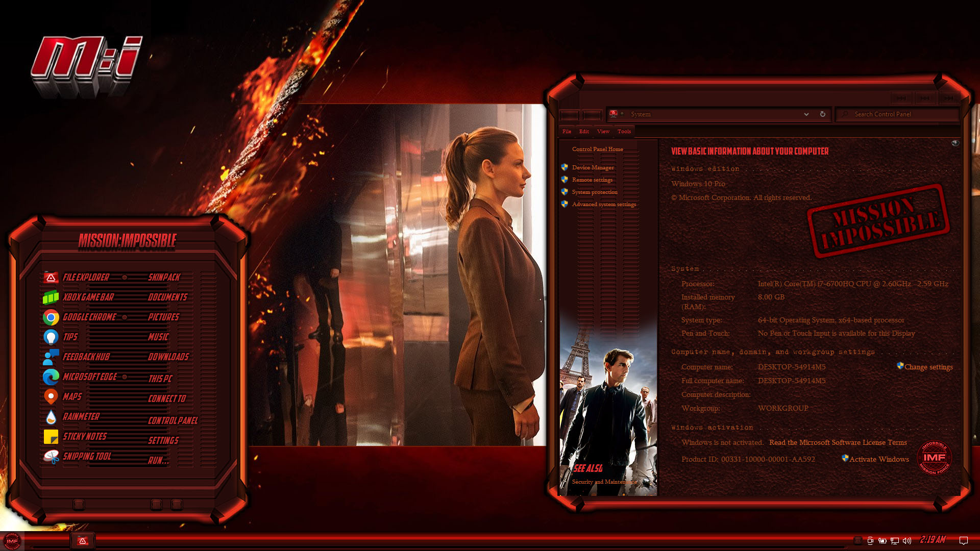
Task: Click the volume speaker tray icon
Action: coord(906,541)
